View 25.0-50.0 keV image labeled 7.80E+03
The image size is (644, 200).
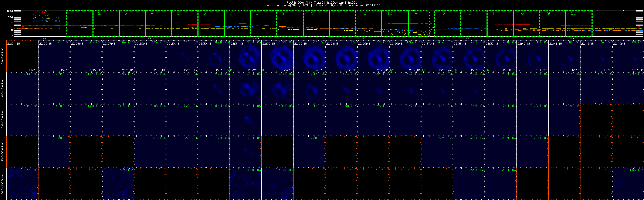(x=309, y=152)
